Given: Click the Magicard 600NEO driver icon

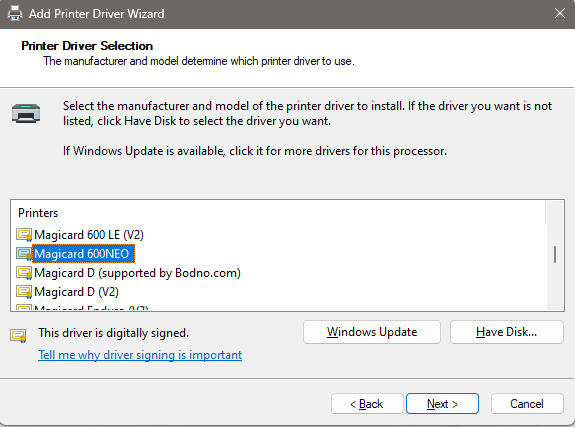Looking at the screenshot, I should point(24,254).
